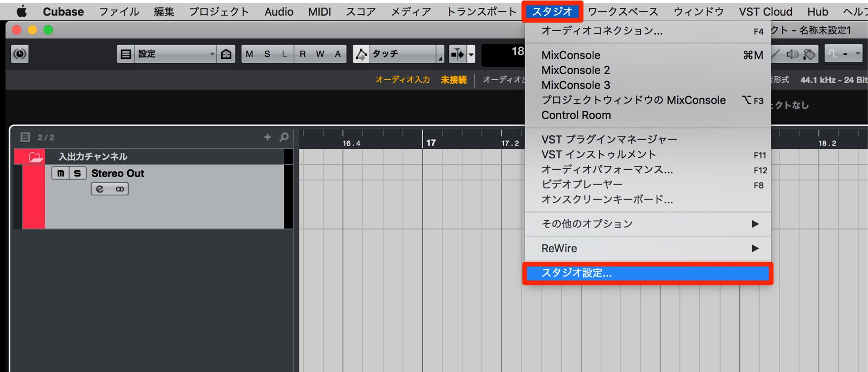Expand the ReWire submenu
Viewport: 868px width, 372px height.
pyautogui.click(x=648, y=248)
